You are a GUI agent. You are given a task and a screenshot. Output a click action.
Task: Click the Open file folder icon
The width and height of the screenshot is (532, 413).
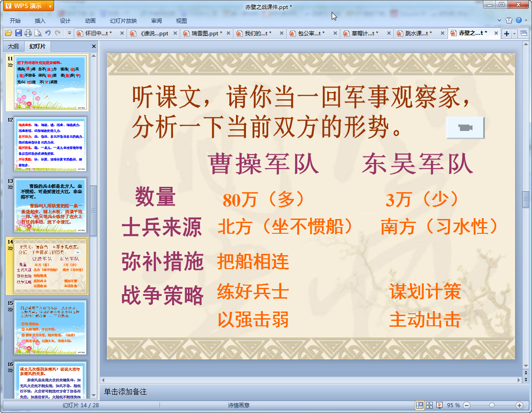click(x=8, y=33)
